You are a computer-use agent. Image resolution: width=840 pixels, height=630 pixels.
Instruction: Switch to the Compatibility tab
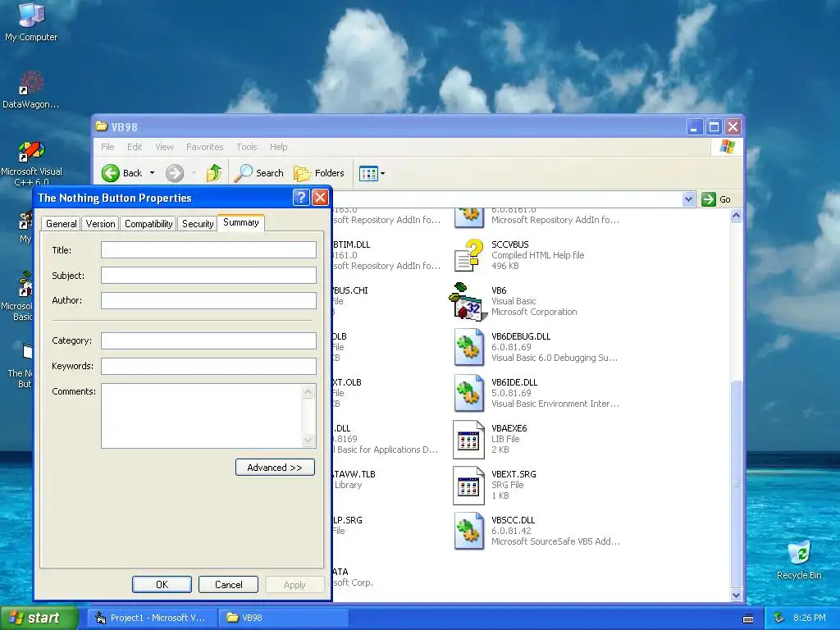pyautogui.click(x=148, y=224)
